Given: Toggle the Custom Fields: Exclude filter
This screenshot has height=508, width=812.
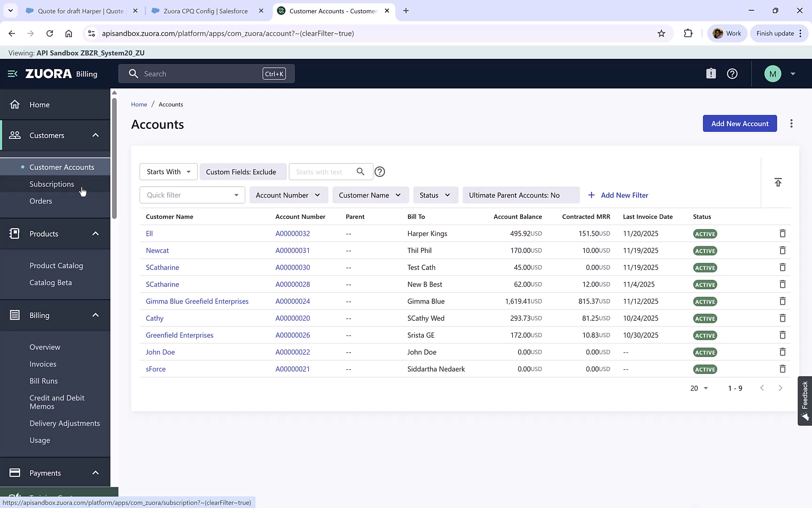Looking at the screenshot, I should click(x=242, y=172).
